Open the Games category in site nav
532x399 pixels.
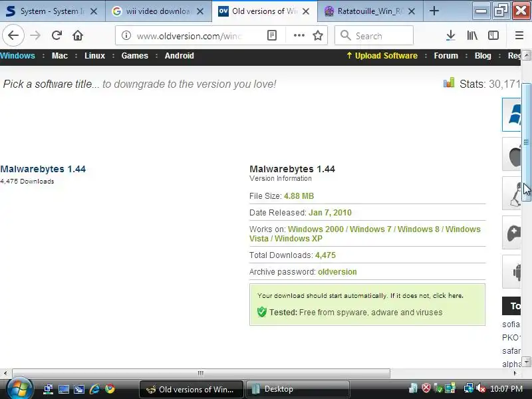[135, 56]
